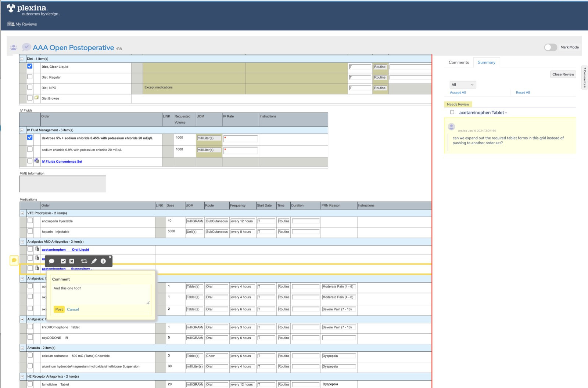Click the yellow comment marker beside acetaminophen row
This screenshot has height=388, width=588.
(14, 260)
